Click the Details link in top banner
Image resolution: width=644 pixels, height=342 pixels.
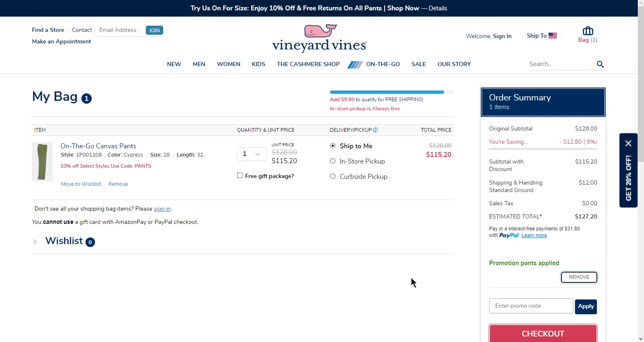[x=437, y=8]
